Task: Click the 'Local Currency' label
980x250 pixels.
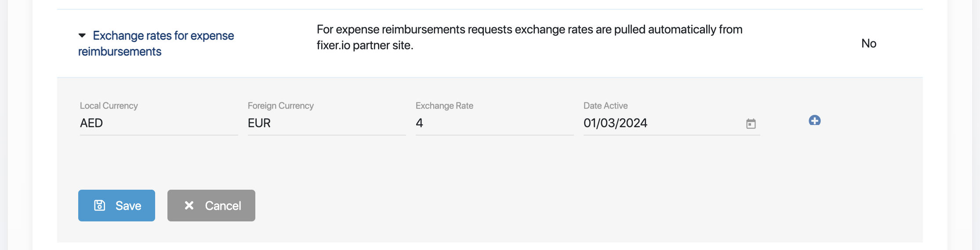Action: coord(109,106)
